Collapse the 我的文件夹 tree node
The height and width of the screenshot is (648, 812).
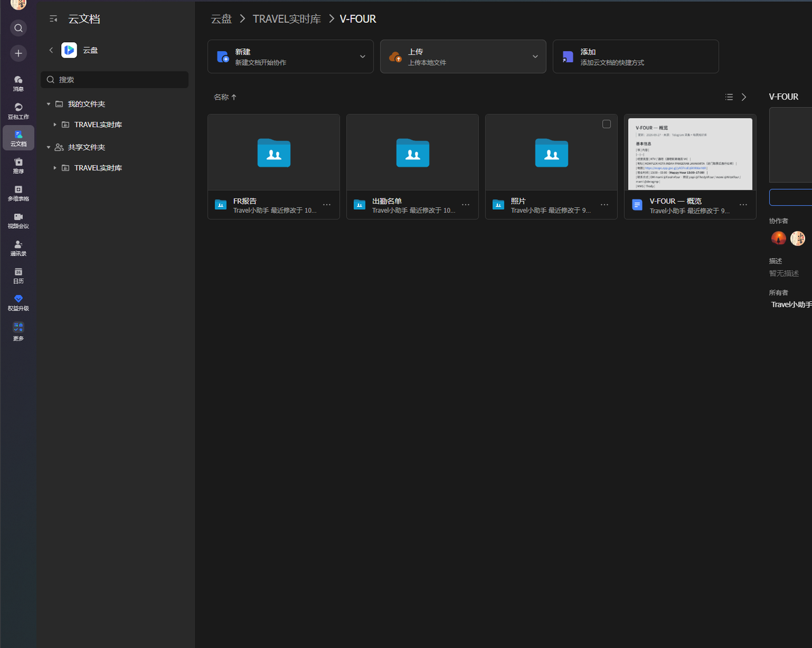[x=48, y=104]
